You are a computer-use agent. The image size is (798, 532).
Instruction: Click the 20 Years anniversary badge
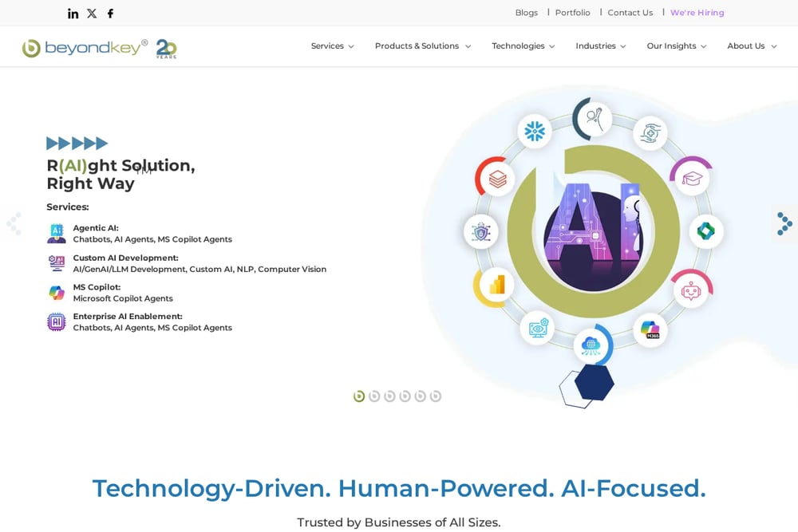(x=166, y=49)
